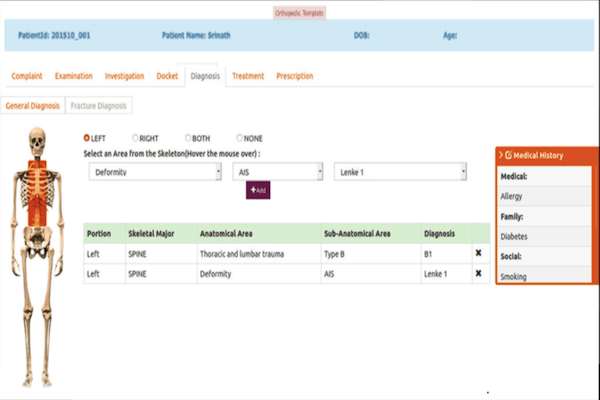The height and width of the screenshot is (400, 600).
Task: Click the Orthopedic Template label
Action: point(299,13)
